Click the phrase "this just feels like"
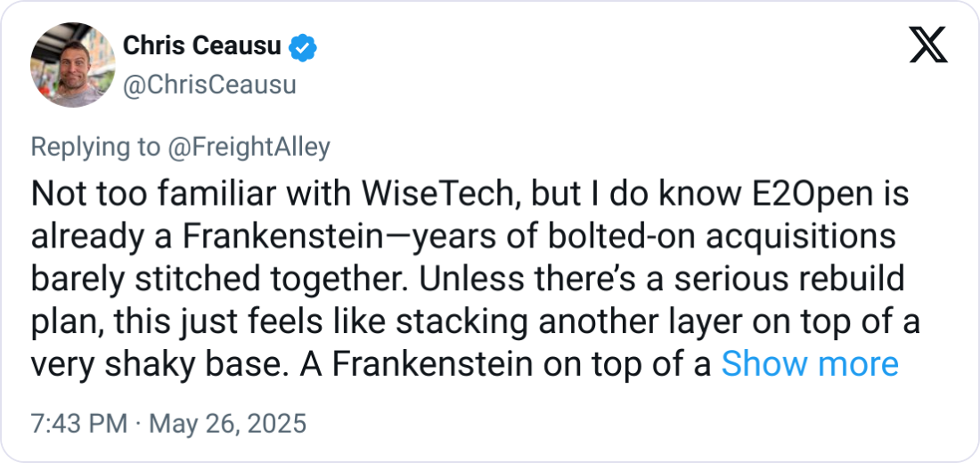 coord(223,321)
